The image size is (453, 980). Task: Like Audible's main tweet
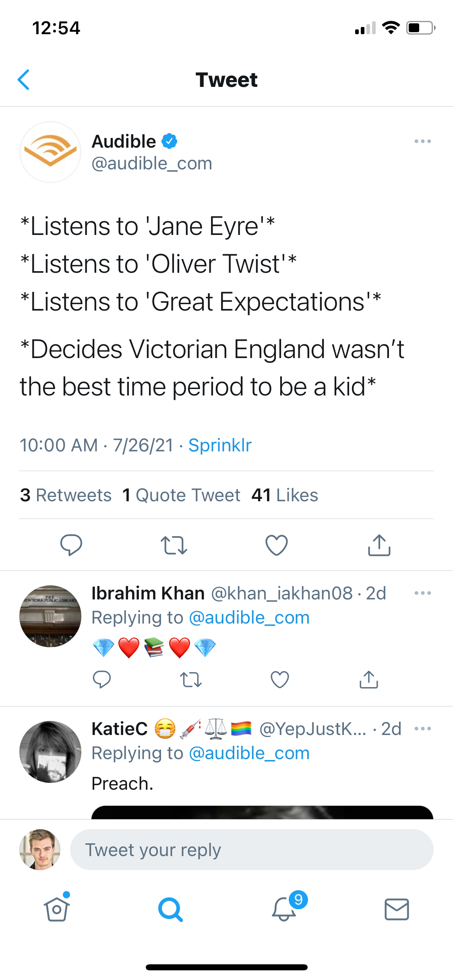pyautogui.click(x=277, y=545)
